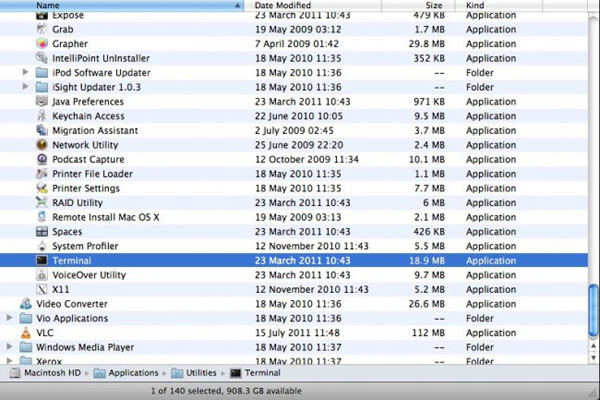Click the iSight Updater 1.0.3 folder icon
Image resolution: width=600 pixels, height=400 pixels.
[41, 87]
